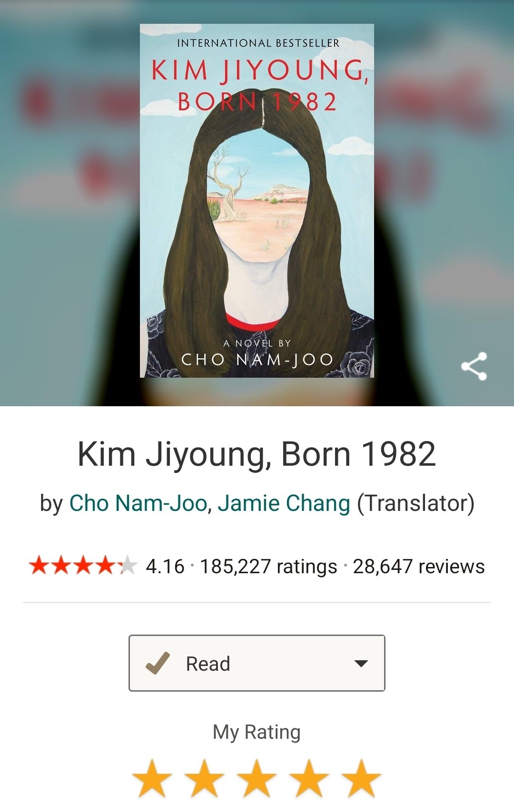View the 185,227 ratings

[268, 567]
